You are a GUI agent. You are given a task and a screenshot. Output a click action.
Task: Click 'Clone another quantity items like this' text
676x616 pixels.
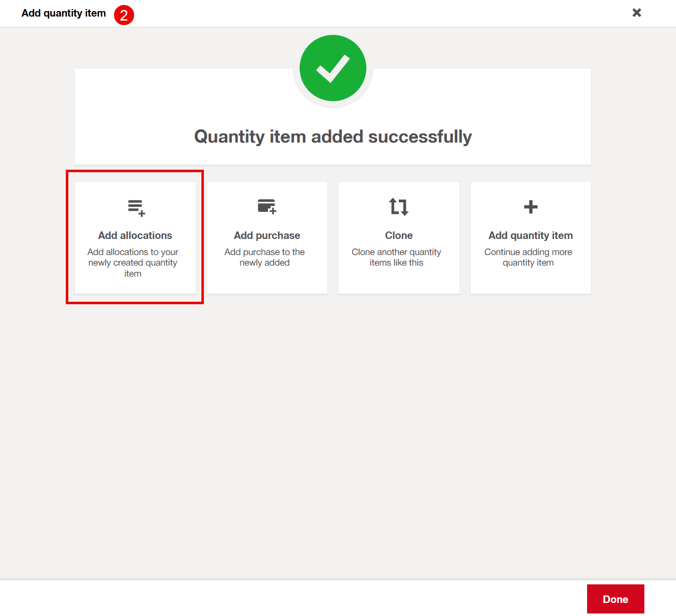(396, 257)
